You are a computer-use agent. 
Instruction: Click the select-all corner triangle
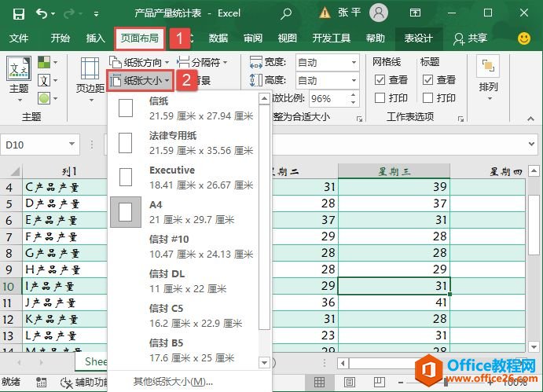click(x=14, y=171)
